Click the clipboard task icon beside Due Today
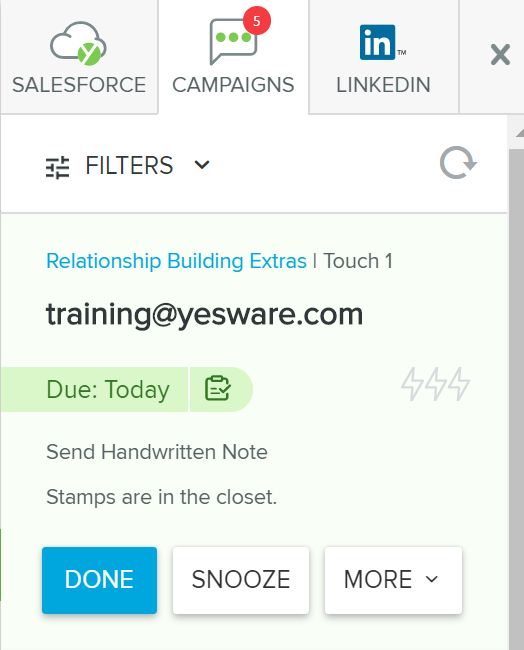The height and width of the screenshot is (650, 524). click(218, 388)
